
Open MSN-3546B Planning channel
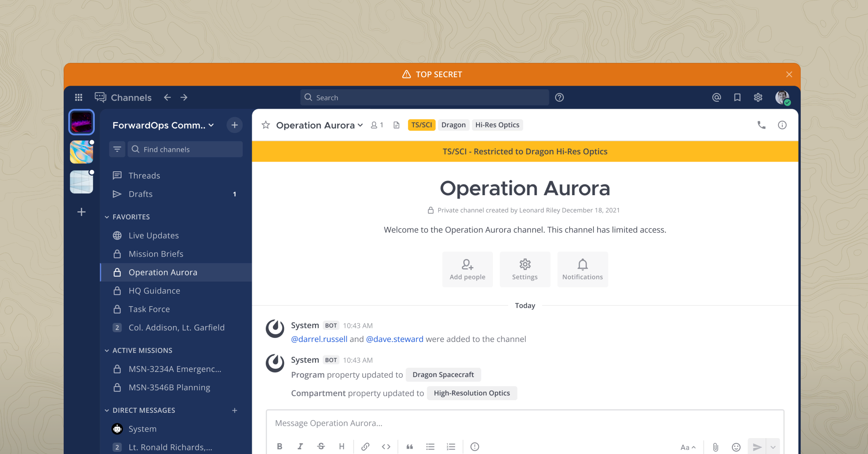176,387
